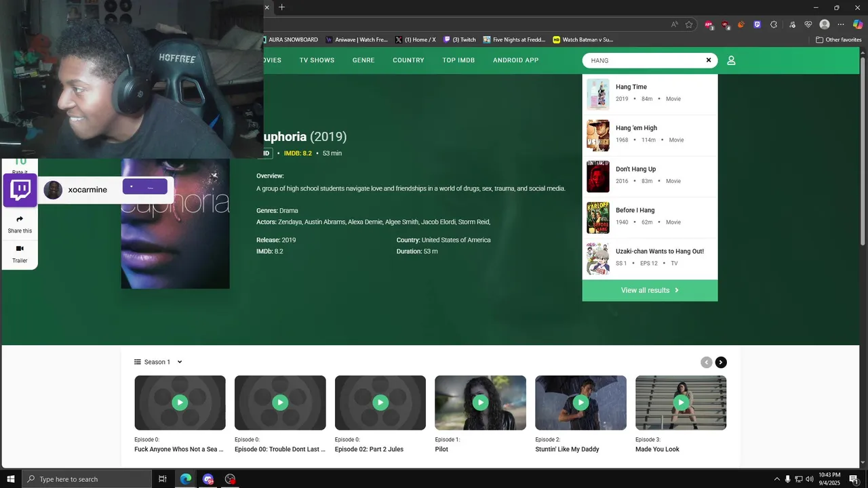Viewport: 868px width, 488px height.
Task: Open OBS Studio from the taskbar
Action: pyautogui.click(x=231, y=479)
